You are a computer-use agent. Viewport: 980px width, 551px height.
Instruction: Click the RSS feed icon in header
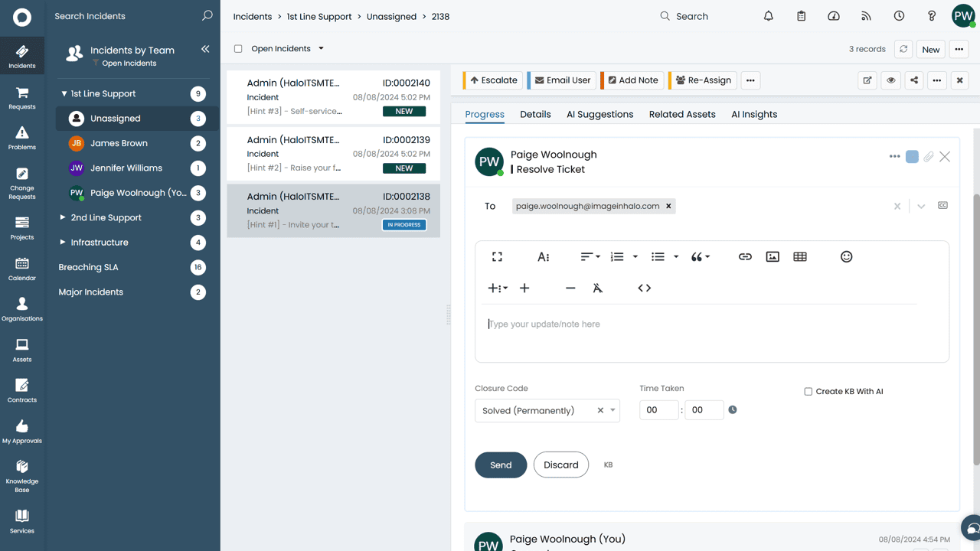tap(866, 16)
